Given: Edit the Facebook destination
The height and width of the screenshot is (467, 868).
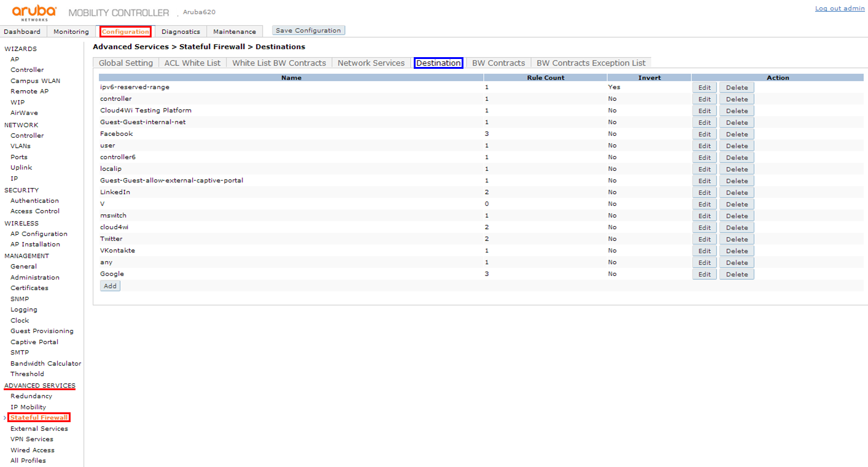Looking at the screenshot, I should (x=704, y=134).
